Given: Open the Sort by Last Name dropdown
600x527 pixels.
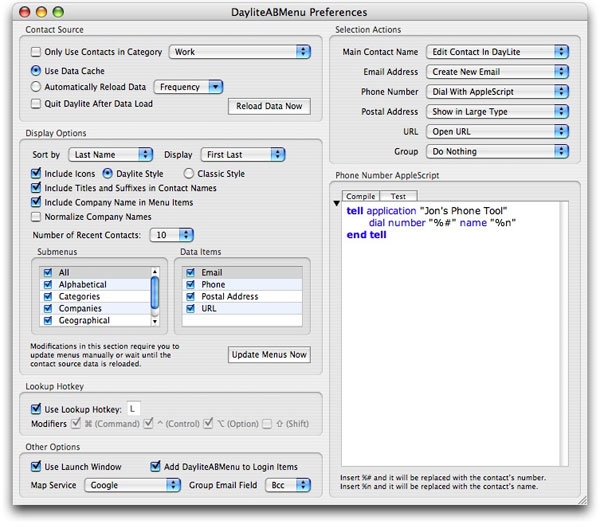Looking at the screenshot, I should 111,155.
